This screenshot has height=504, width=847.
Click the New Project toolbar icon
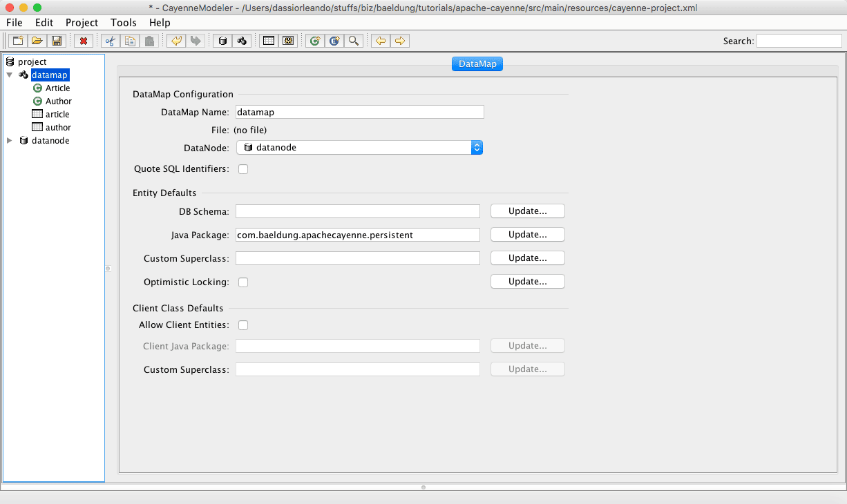[18, 41]
